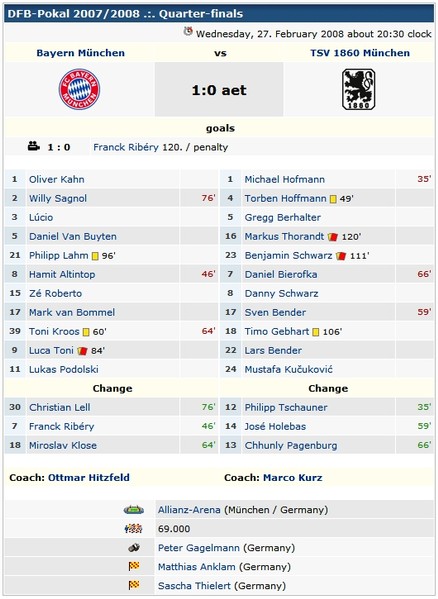Click the red card icon next to Luca Toni
Screen dimensions: 438x599
pos(82,351)
